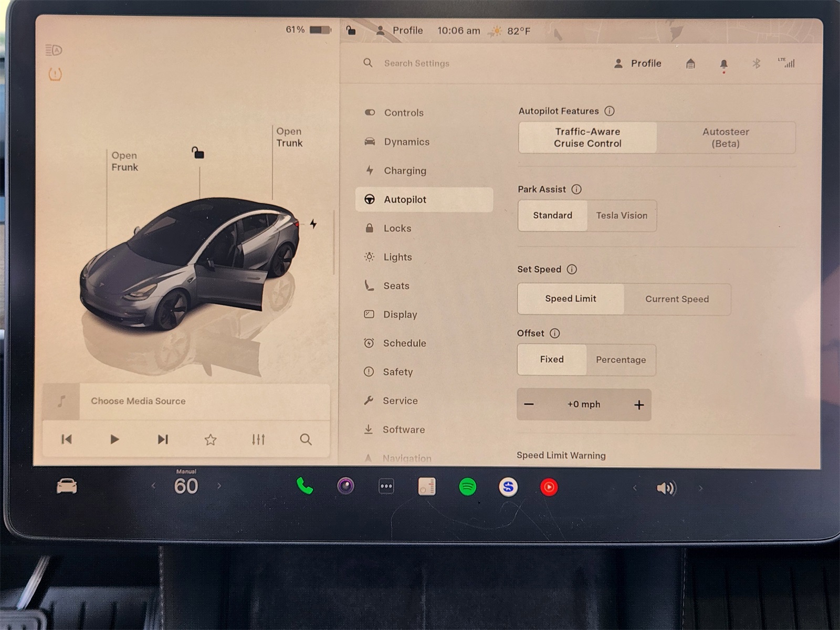This screenshot has height=630, width=840.
Task: Tap the lock icon in the status bar
Action: pos(351,30)
